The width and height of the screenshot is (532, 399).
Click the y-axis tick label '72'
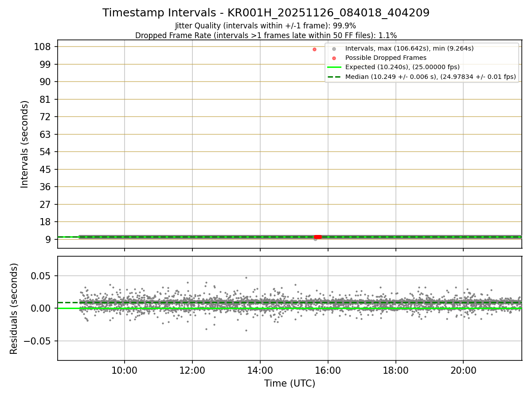tap(45, 117)
